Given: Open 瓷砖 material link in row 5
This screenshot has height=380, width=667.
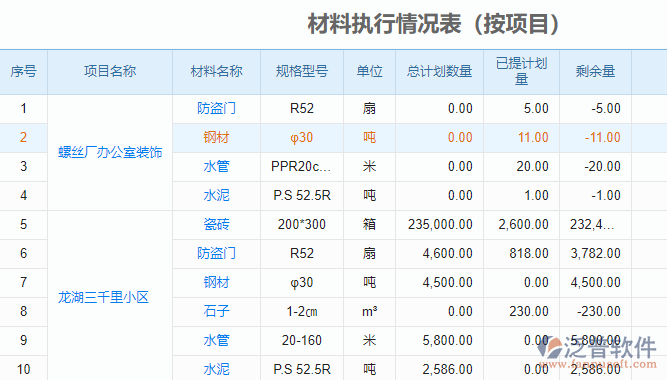Looking at the screenshot, I should pos(217,224).
